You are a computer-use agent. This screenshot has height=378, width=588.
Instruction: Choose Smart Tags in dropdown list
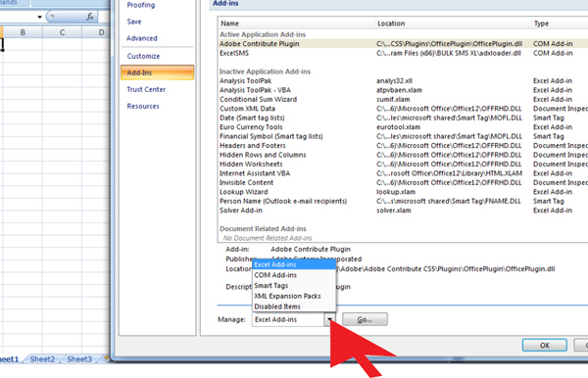pyautogui.click(x=294, y=286)
